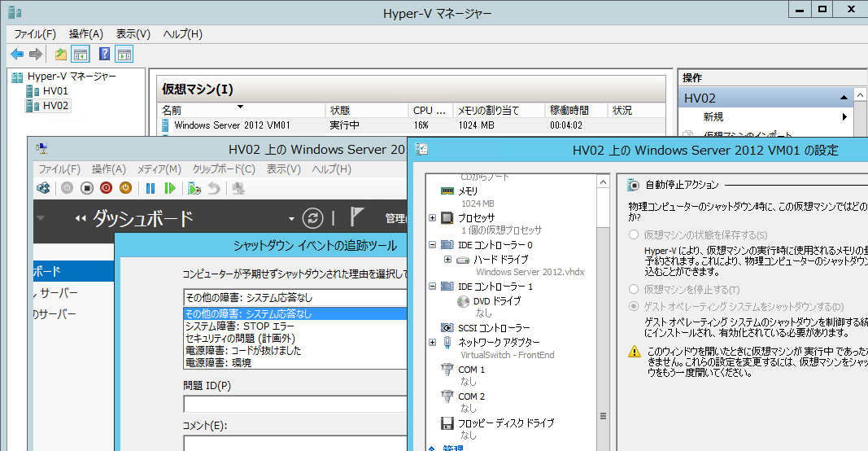This screenshot has height=451, width=868.
Task: Click the Server Manager refresh circle icon
Action: tap(312, 217)
